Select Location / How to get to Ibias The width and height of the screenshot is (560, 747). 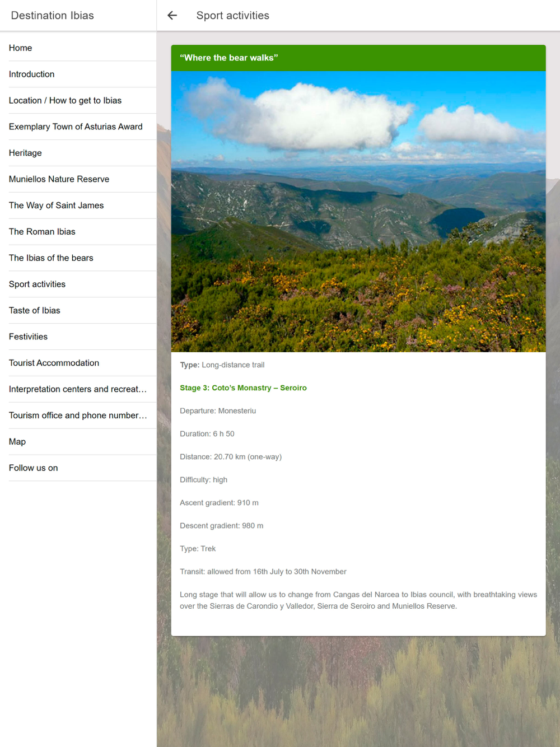[78, 101]
